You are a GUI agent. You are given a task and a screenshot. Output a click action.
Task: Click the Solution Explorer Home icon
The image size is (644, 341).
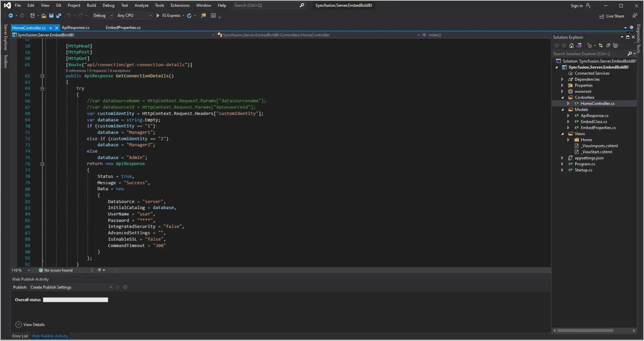pyautogui.click(x=571, y=46)
